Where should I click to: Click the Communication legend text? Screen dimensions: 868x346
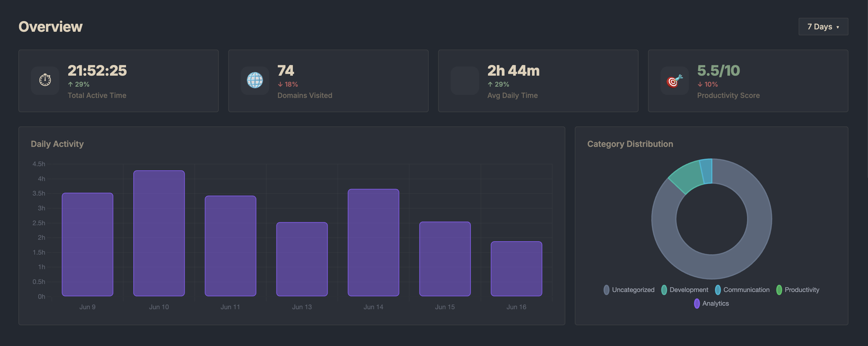[746, 290]
